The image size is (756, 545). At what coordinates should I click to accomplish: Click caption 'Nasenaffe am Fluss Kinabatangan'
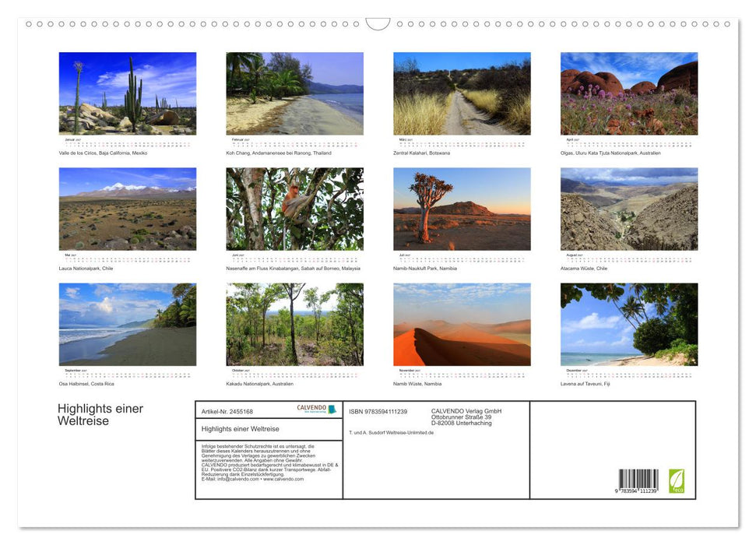[x=262, y=268]
